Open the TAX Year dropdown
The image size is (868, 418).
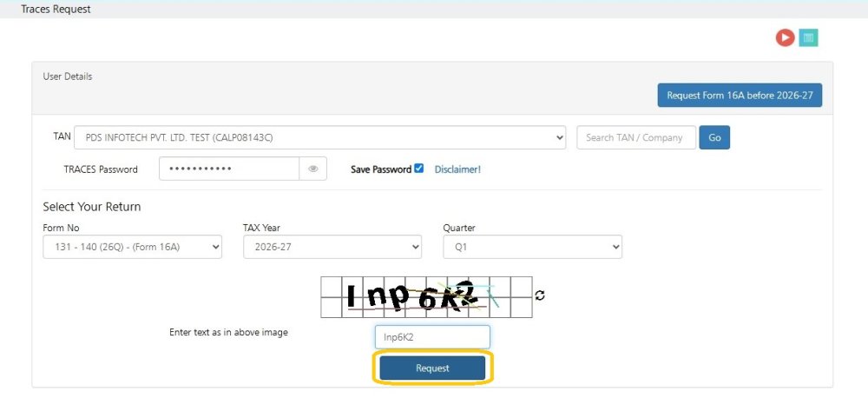332,247
